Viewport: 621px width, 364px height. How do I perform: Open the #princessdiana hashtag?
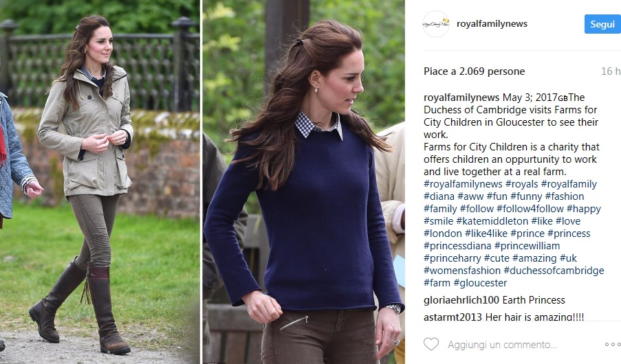457,246
